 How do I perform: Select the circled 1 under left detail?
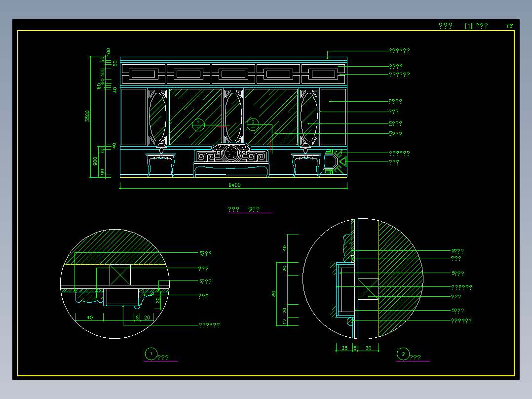pos(151,354)
